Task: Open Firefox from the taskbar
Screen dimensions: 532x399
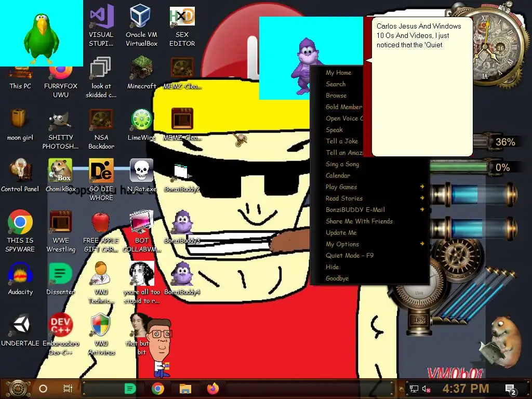Action: click(x=213, y=389)
